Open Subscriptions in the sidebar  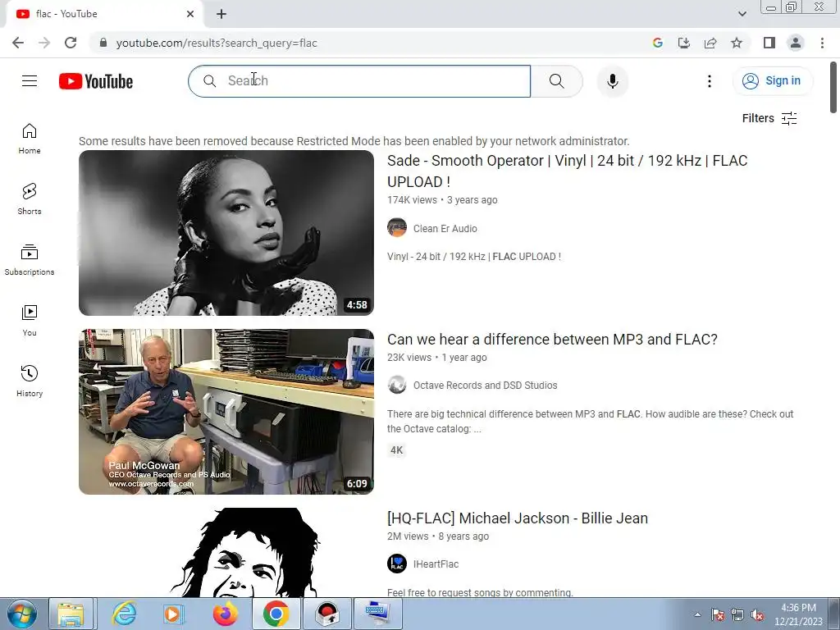click(30, 260)
